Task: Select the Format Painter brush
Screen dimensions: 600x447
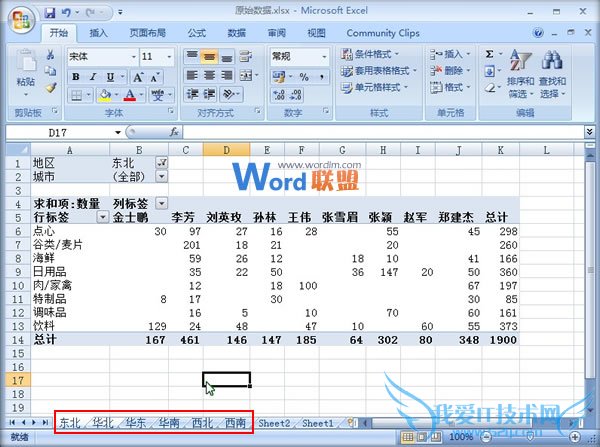Action: [x=50, y=88]
